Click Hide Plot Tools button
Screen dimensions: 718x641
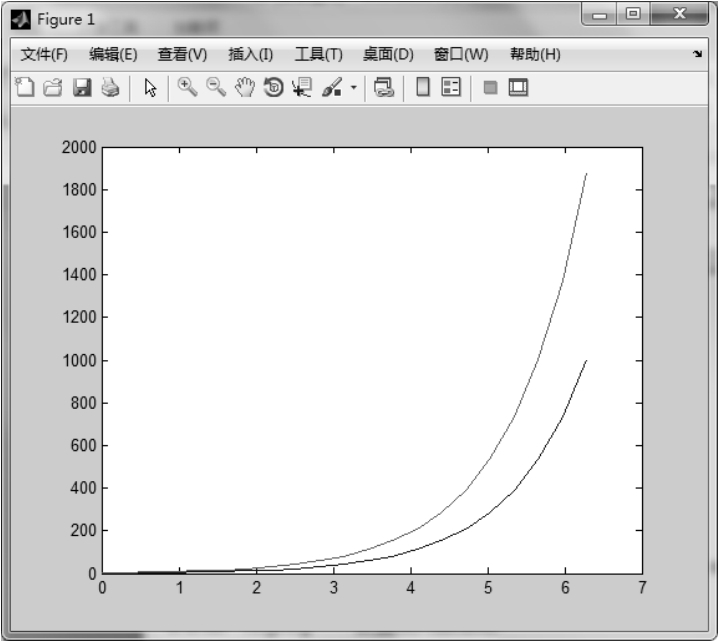(490, 88)
